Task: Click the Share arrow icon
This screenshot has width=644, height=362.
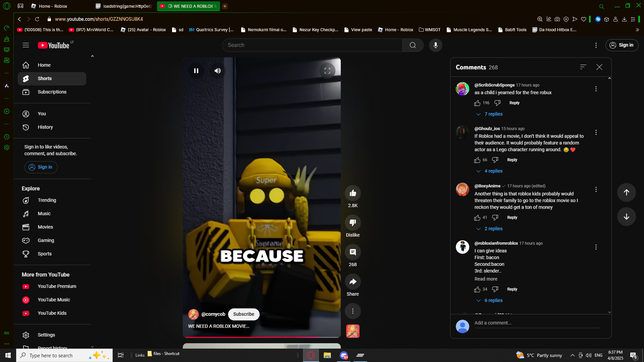Action: point(353,282)
